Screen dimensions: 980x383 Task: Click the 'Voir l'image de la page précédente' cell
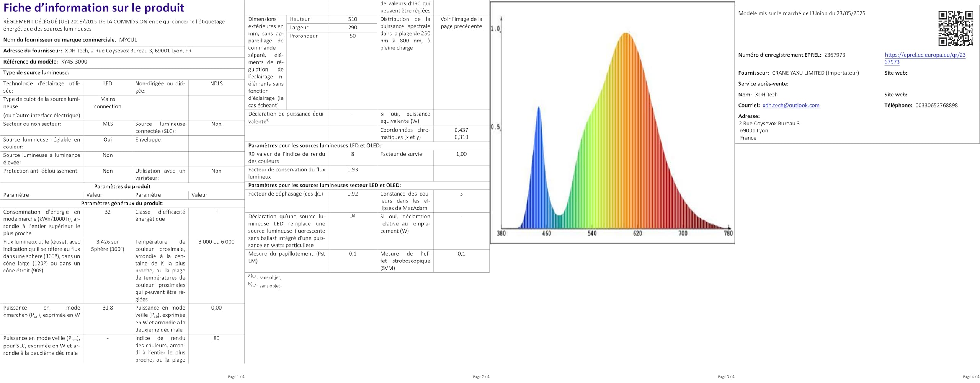461,23
